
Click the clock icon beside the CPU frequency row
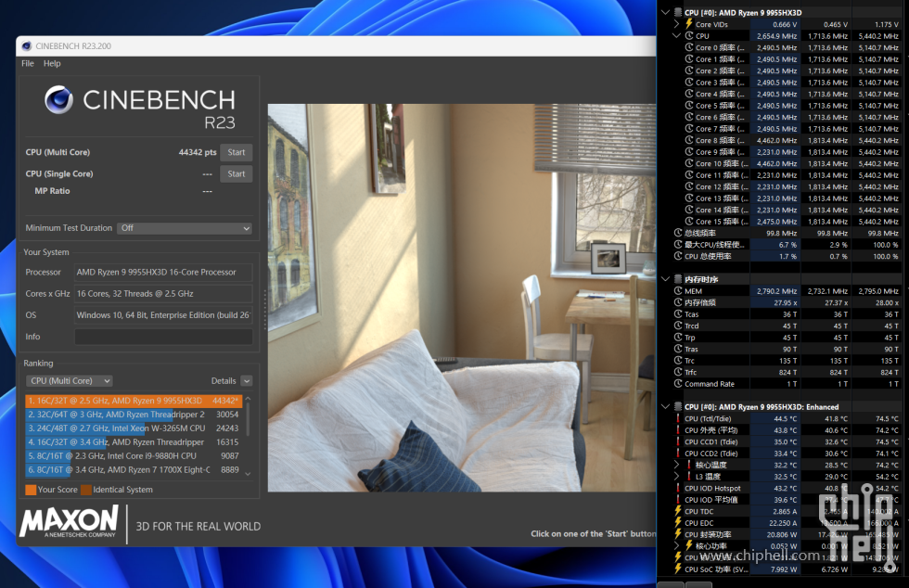(x=688, y=35)
